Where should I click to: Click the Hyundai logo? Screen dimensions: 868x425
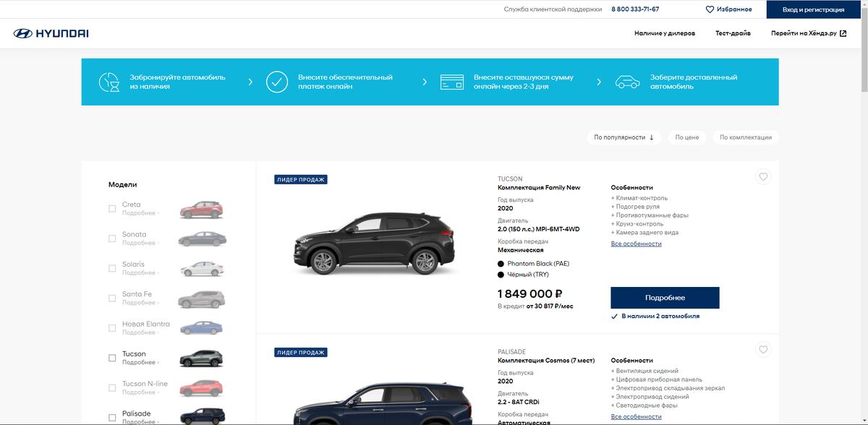pos(51,33)
